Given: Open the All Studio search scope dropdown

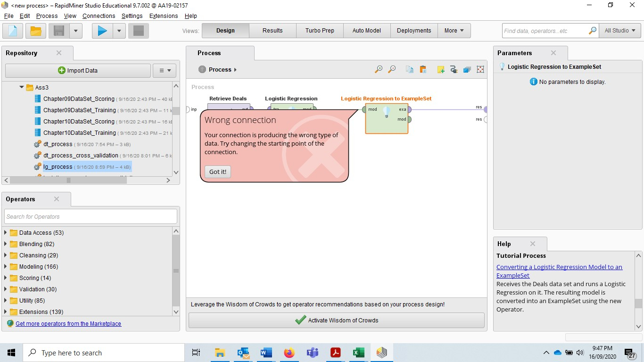Looking at the screenshot, I should coord(620,31).
